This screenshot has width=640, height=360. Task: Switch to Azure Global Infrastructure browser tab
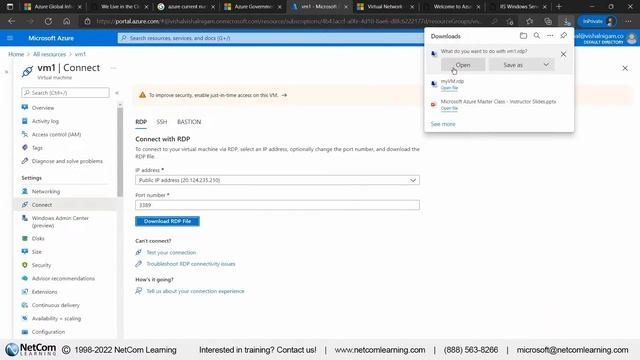(52, 7)
